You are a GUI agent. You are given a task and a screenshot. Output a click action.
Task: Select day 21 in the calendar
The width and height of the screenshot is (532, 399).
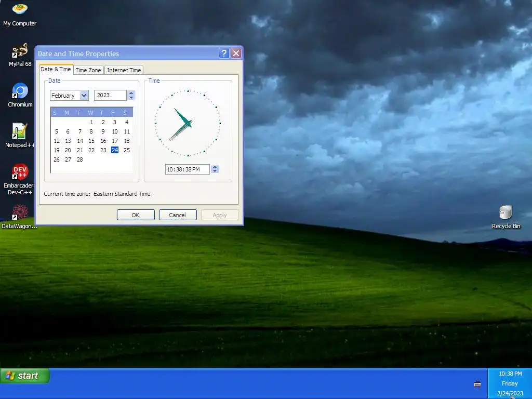(80, 150)
